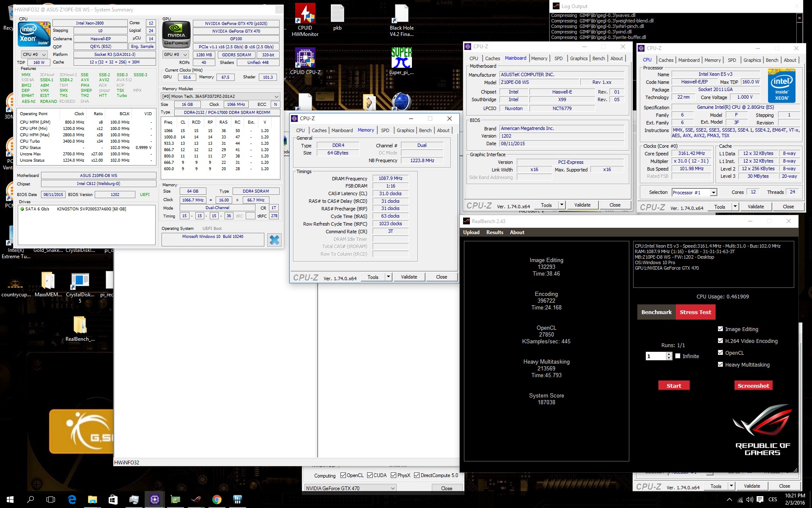Toggle the PhysX computing checkbox
This screenshot has width=812, height=508.
click(394, 475)
